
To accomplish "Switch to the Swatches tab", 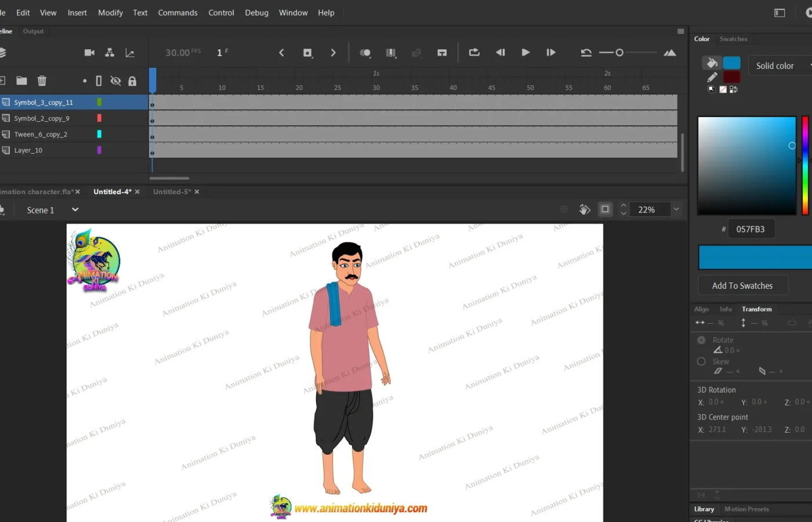I will click(733, 39).
